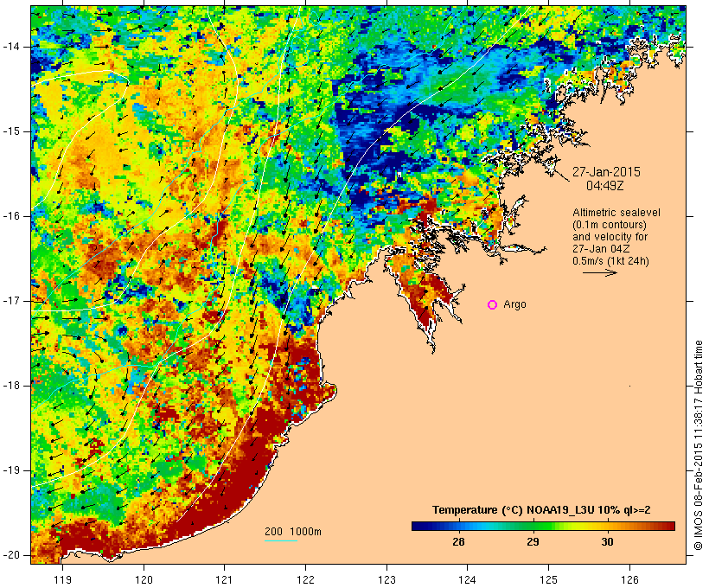Click the 126 longitude axis label
The width and height of the screenshot is (709, 588).
click(629, 580)
